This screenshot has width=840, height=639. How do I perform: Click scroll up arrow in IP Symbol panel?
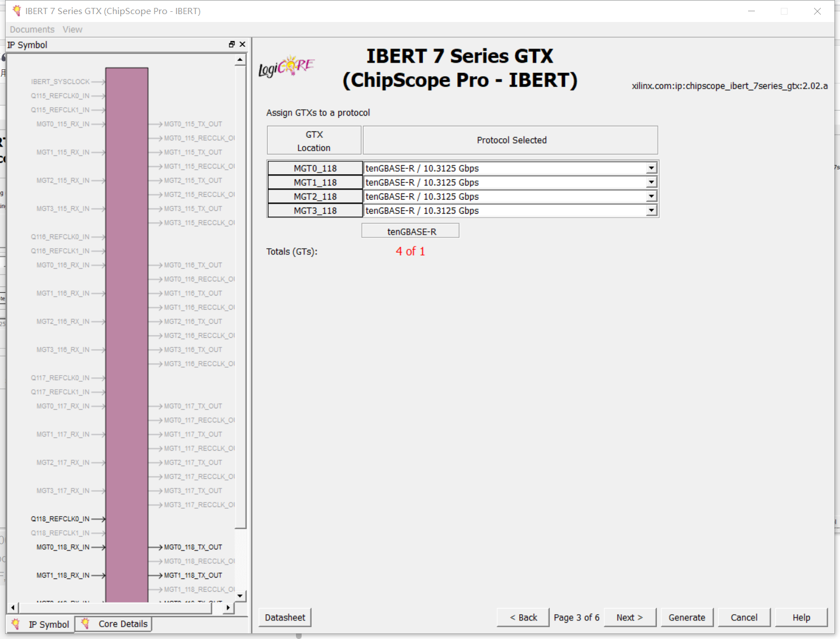coord(241,59)
